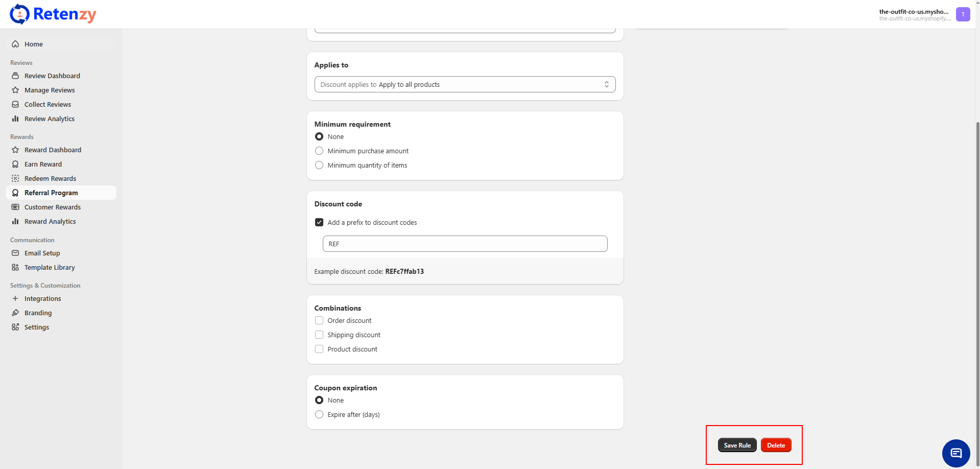
Task: Click the Template Library icon
Action: tap(15, 267)
